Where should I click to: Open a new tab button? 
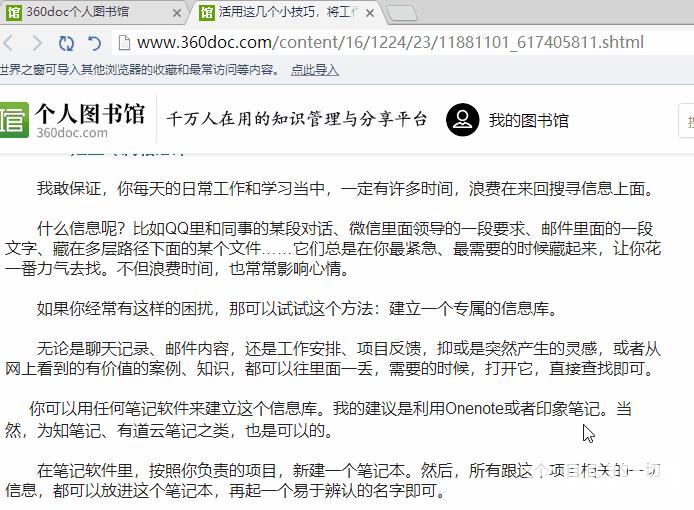(x=402, y=14)
